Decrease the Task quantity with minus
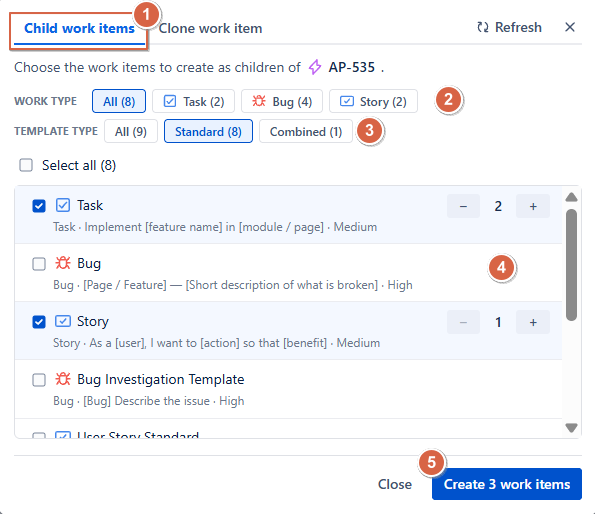This screenshot has height=514, width=595. pos(463,206)
